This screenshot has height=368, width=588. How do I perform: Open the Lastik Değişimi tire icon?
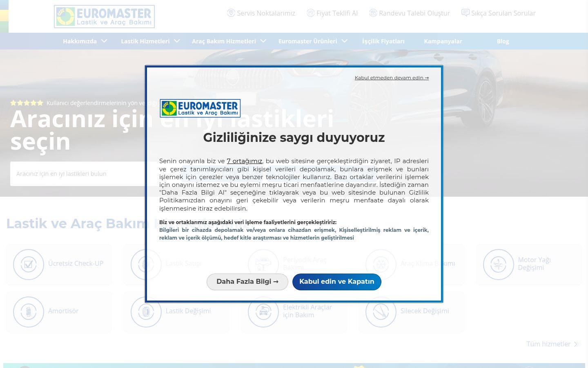(x=146, y=312)
